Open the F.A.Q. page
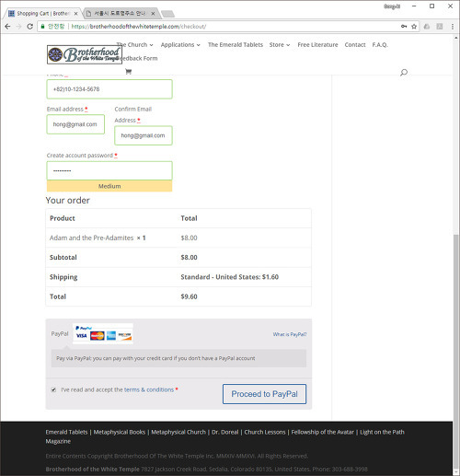 [x=380, y=45]
